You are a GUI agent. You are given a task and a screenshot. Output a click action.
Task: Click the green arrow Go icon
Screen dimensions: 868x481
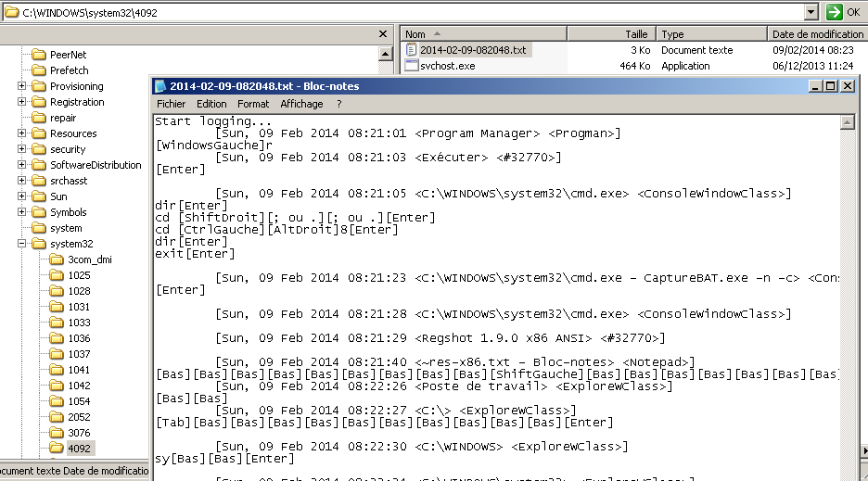tap(834, 12)
